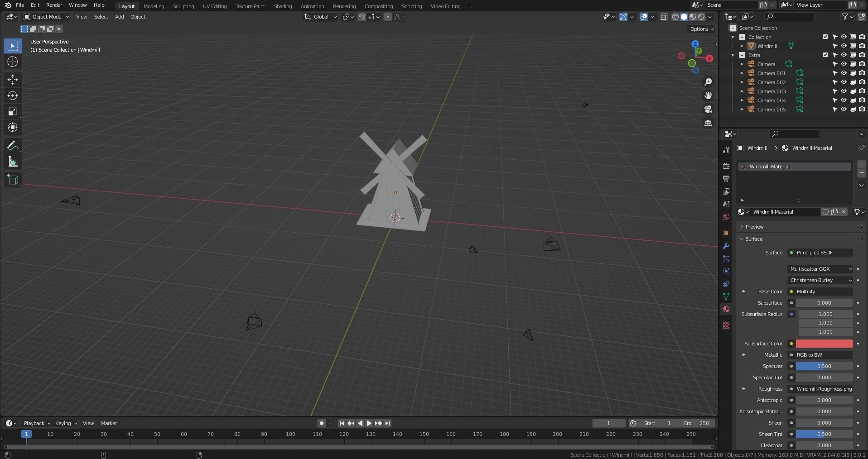
Task: Open the Object Data properties tab
Action: point(726,296)
